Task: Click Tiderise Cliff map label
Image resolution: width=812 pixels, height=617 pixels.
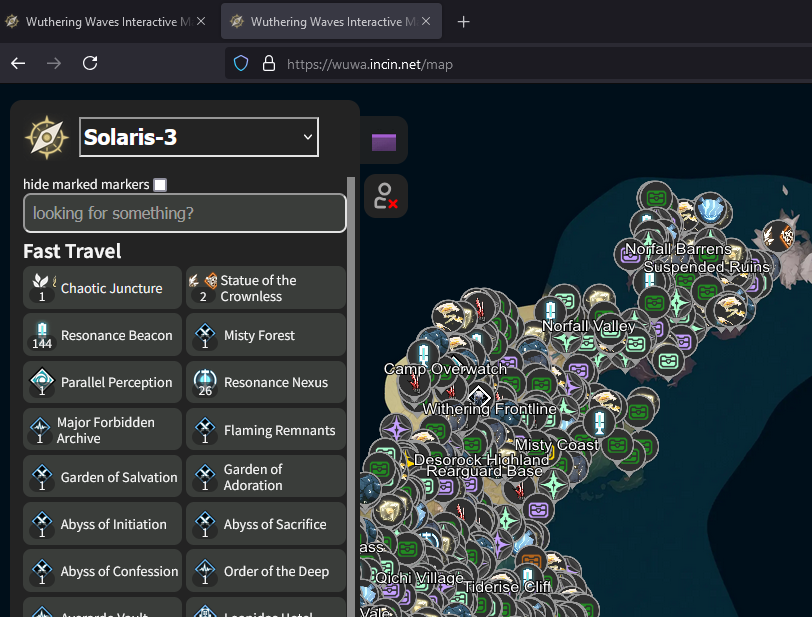Action: 507,587
